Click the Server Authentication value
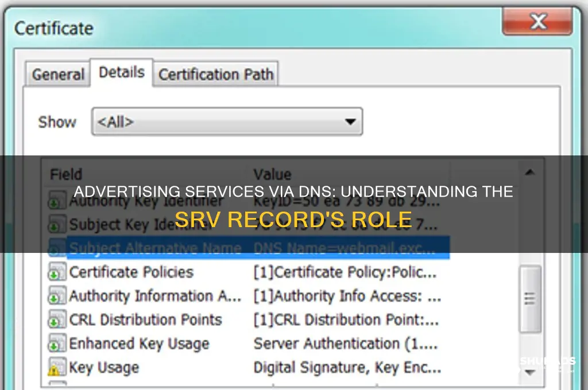Image resolution: width=588 pixels, height=390 pixels. [345, 344]
